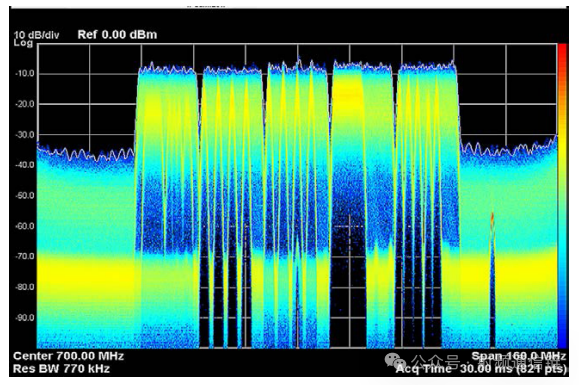Click the 10 dB/div scale label
This screenshot has height=385, width=579.
36,35
